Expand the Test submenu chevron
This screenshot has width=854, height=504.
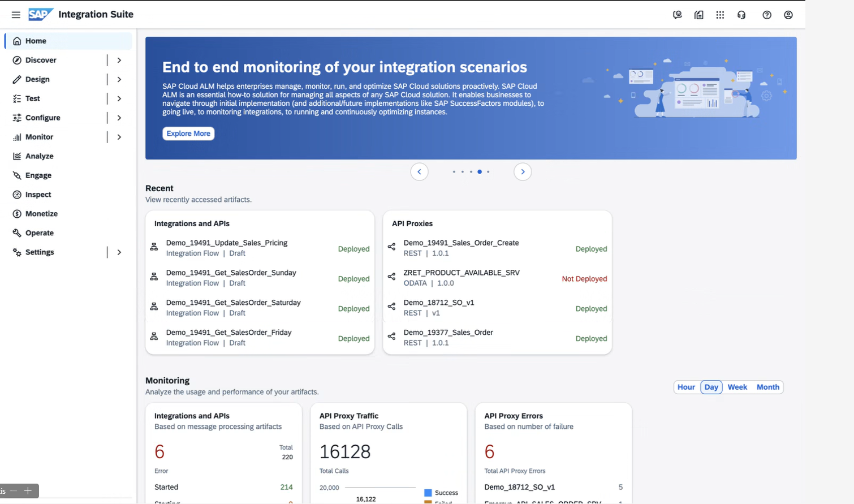(119, 98)
